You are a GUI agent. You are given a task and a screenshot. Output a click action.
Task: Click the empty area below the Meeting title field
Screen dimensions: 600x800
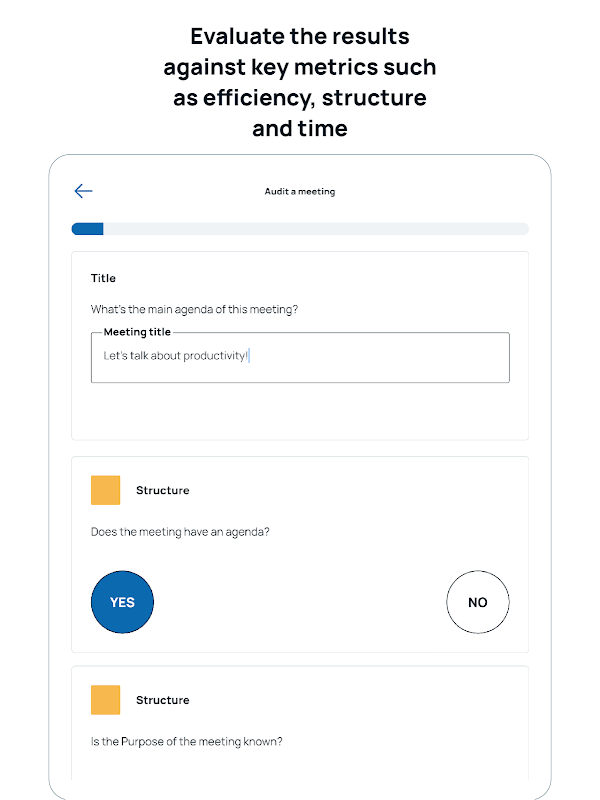(300, 412)
